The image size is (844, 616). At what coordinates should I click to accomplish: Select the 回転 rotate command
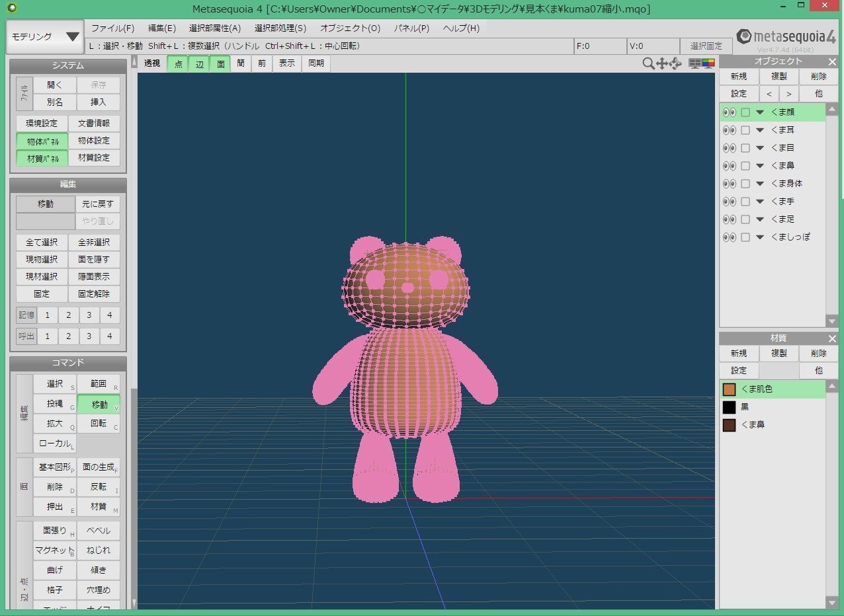pyautogui.click(x=98, y=423)
